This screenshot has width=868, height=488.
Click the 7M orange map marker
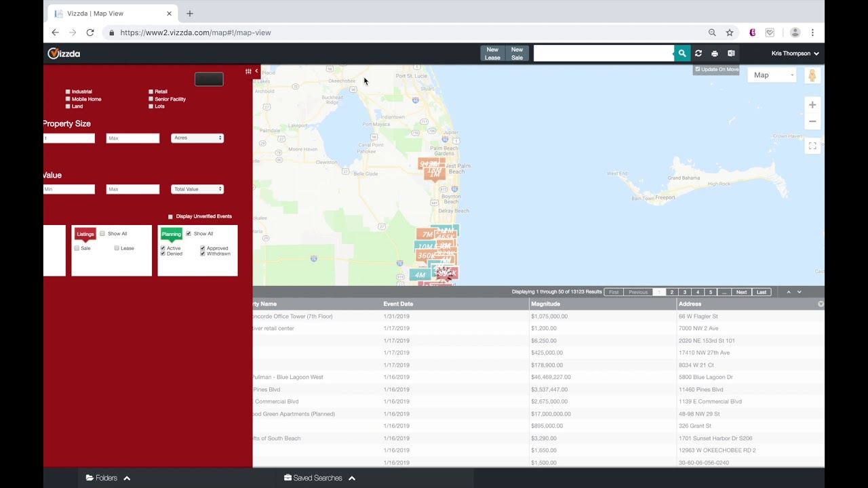pyautogui.click(x=427, y=234)
